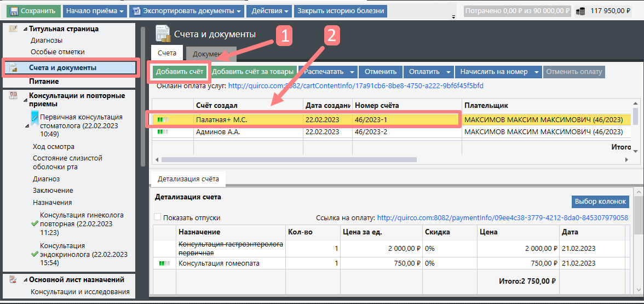Click the pencil icon beside Первичная консультация стоматолога
The height and width of the screenshot is (304, 644).
click(34, 117)
